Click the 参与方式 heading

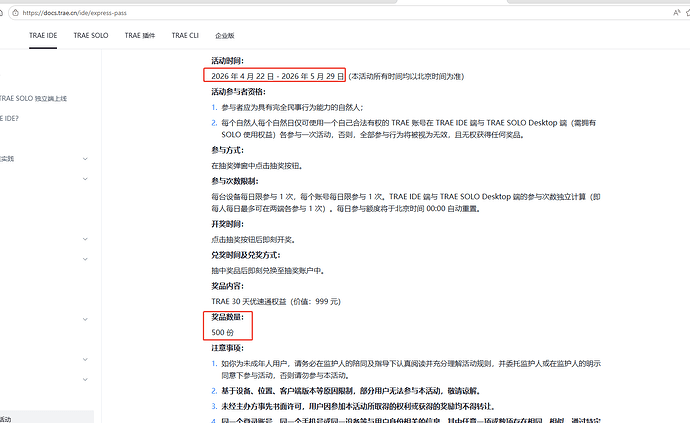[228, 150]
